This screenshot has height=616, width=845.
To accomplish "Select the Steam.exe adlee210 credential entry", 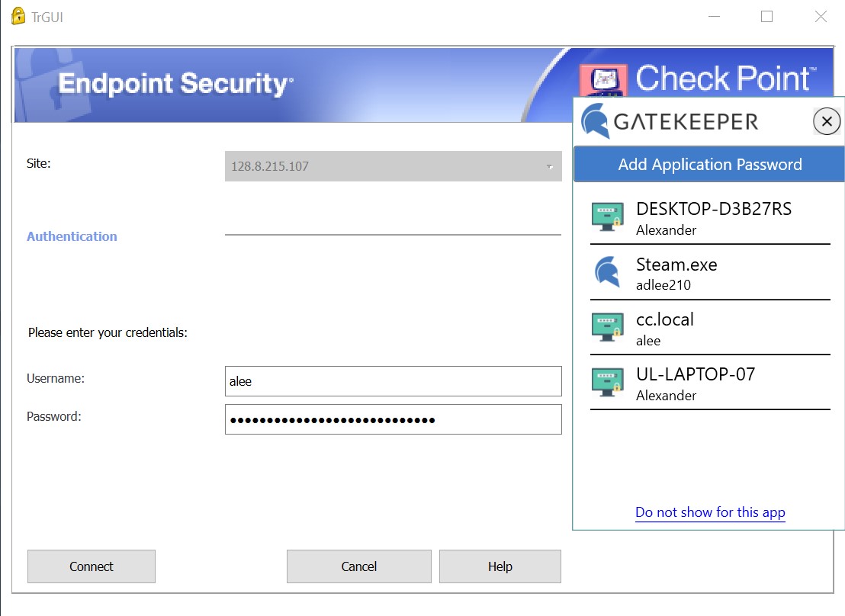I will 709,272.
